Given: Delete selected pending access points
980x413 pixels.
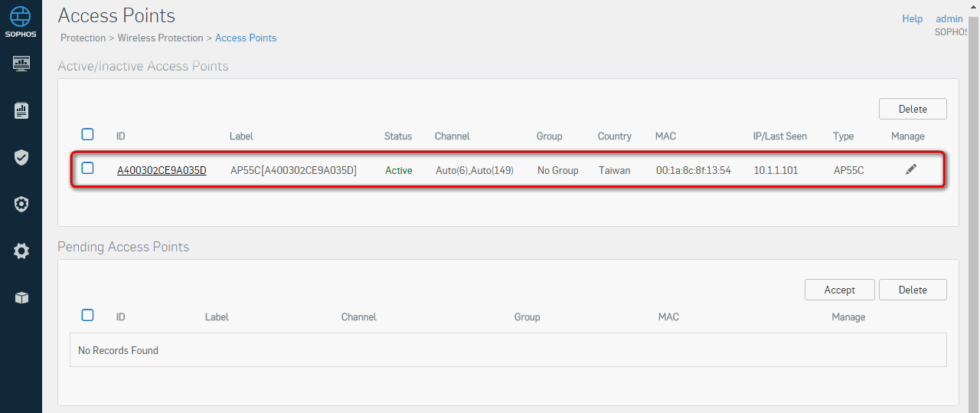Looking at the screenshot, I should point(913,290).
